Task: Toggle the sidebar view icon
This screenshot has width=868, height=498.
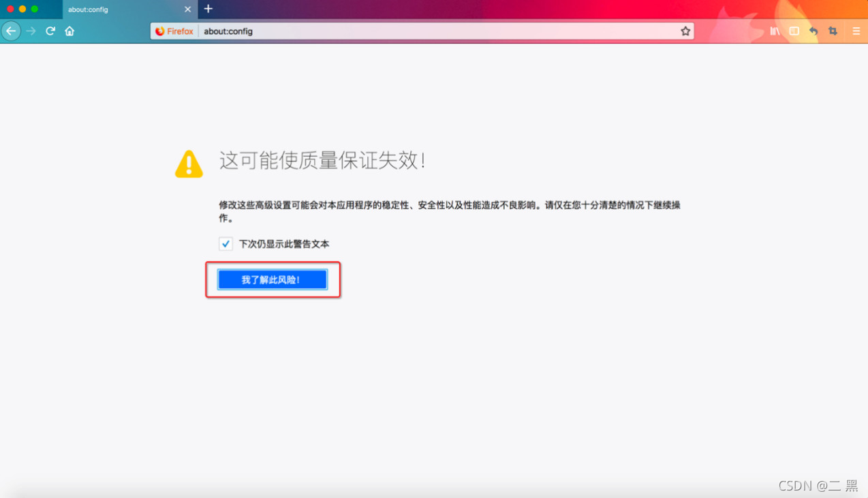Action: pyautogui.click(x=794, y=31)
